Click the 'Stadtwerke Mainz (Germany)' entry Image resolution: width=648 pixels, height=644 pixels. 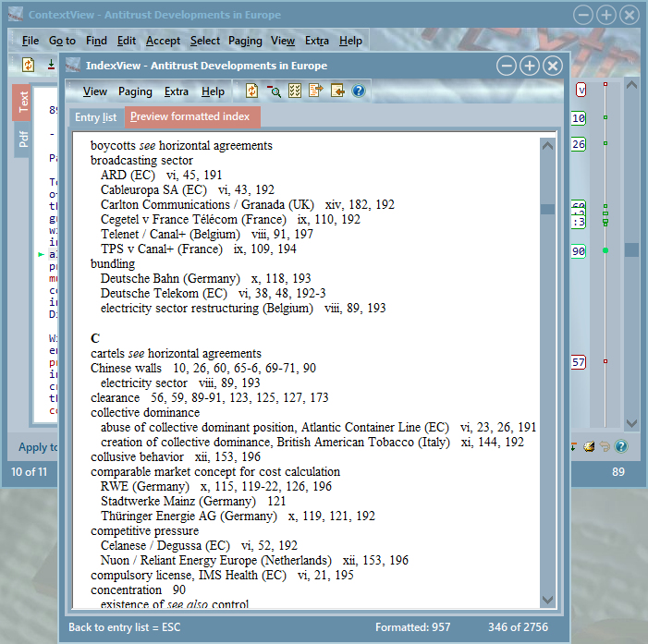pyautogui.click(x=193, y=501)
